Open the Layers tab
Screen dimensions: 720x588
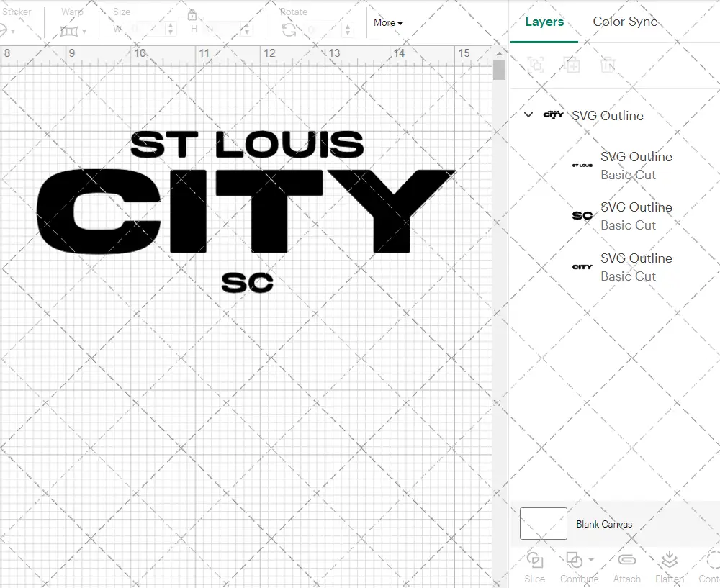(x=544, y=22)
